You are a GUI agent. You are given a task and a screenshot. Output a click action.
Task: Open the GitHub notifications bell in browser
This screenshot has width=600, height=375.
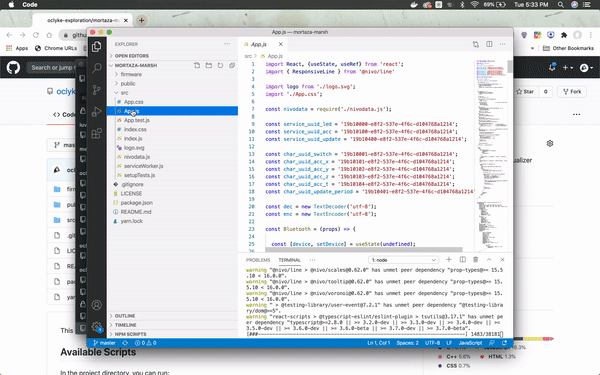[x=552, y=67]
